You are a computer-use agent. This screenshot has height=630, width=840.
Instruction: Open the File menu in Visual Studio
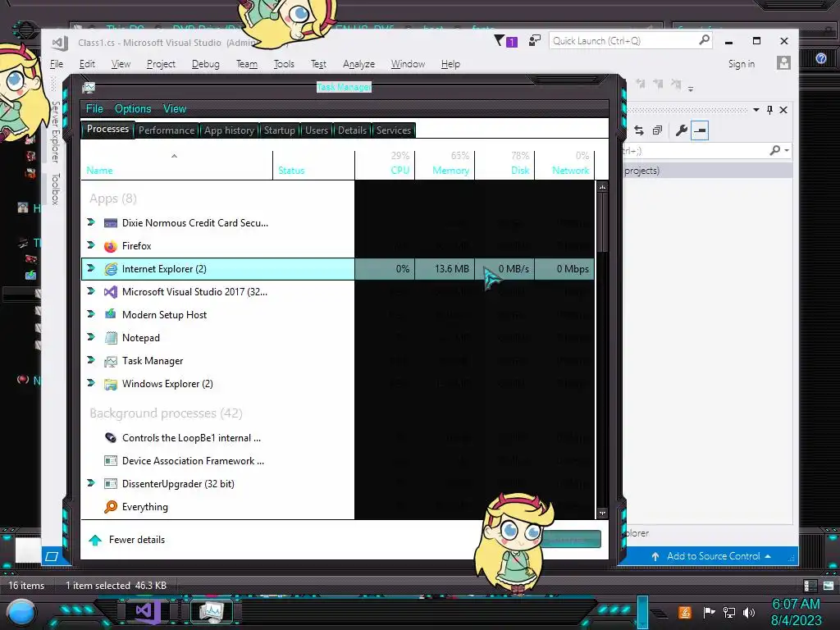click(57, 64)
